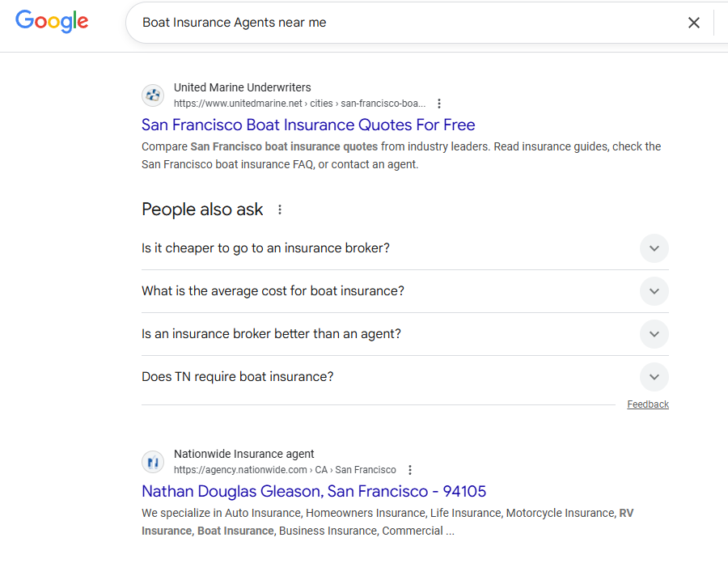The image size is (728, 563).
Task: Open the unitedmarine.net URL breadcrumb
Action: (x=299, y=104)
